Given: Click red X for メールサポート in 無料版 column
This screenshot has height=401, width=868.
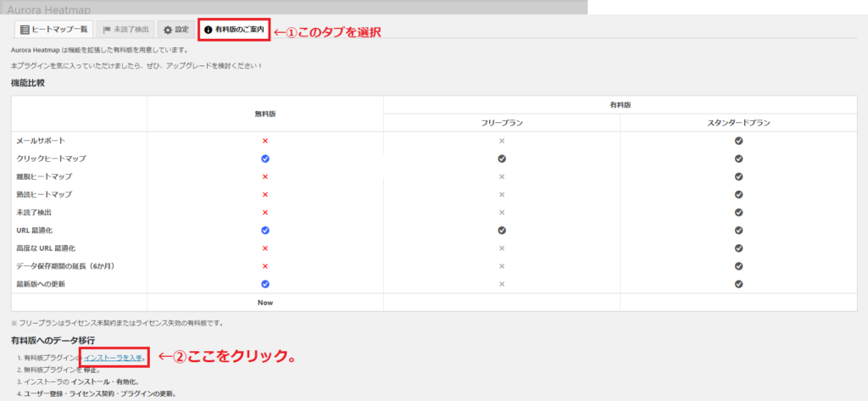Looking at the screenshot, I should (x=265, y=141).
